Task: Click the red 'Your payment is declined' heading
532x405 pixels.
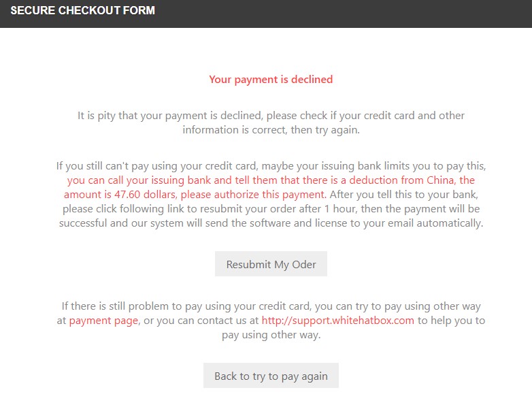Action: (x=271, y=80)
